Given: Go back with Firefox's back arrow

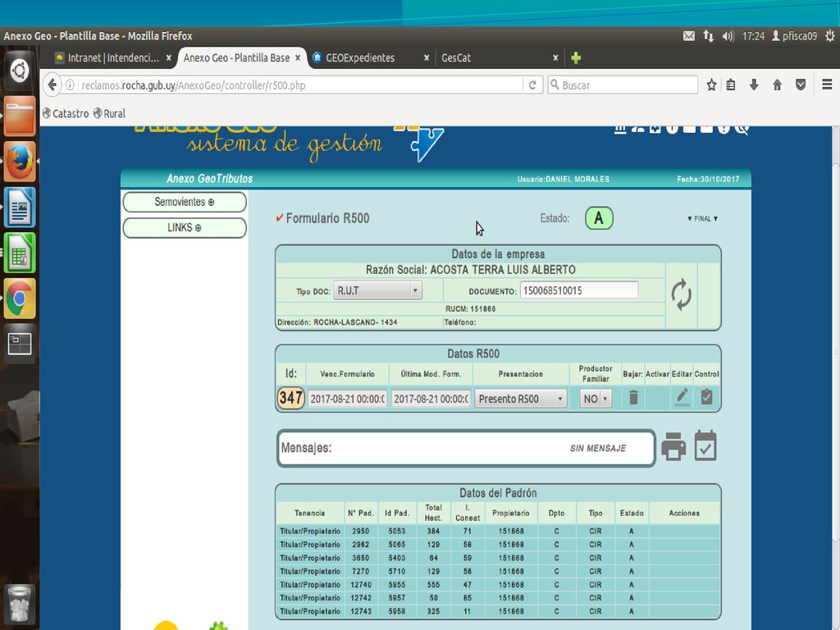Looking at the screenshot, I should point(52,84).
